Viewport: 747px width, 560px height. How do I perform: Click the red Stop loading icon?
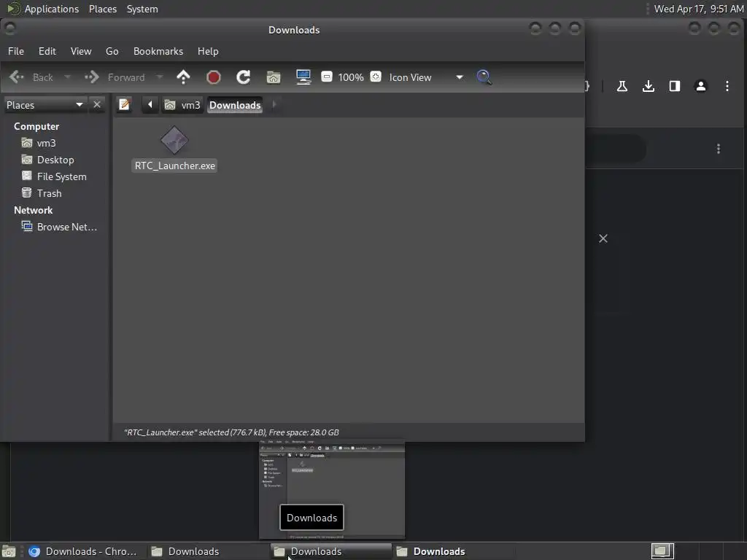214,77
